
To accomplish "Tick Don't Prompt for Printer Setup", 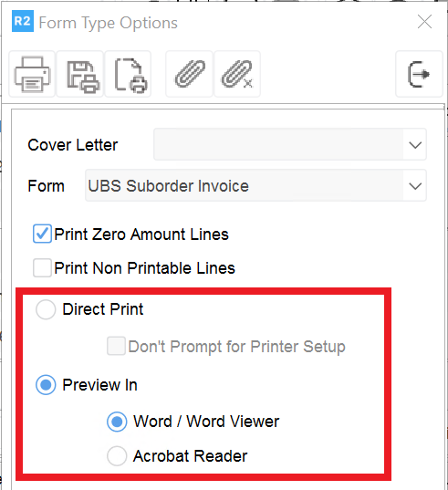I will [116, 346].
